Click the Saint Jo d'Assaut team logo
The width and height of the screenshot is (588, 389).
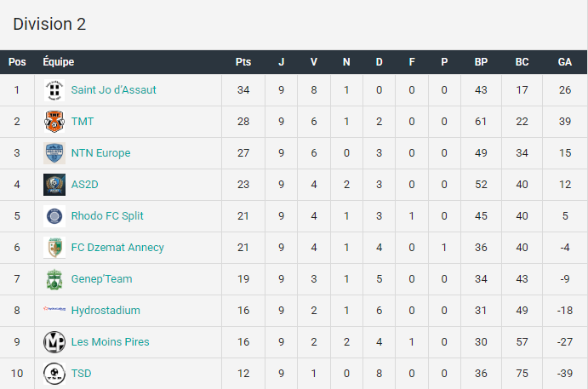pos(54,90)
